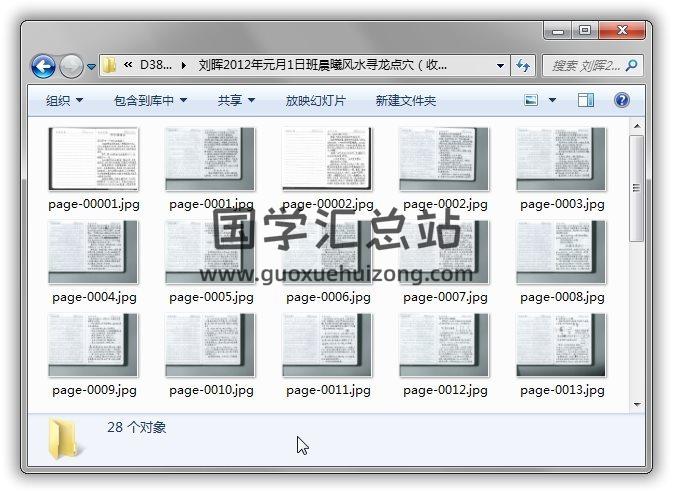The image size is (673, 494).
Task: Open the 共享 menu
Action: point(236,100)
